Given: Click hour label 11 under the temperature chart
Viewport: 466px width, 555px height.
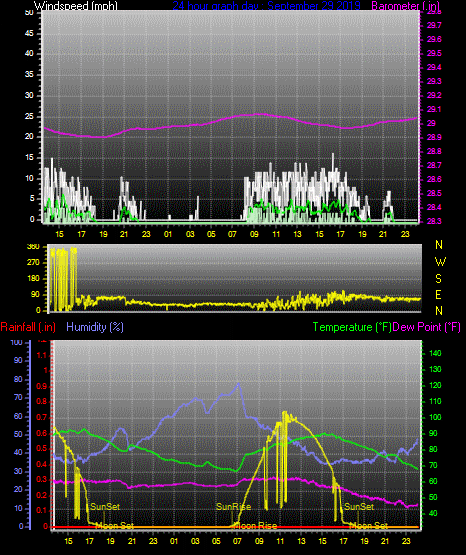Looking at the screenshot, I should coord(280,541).
